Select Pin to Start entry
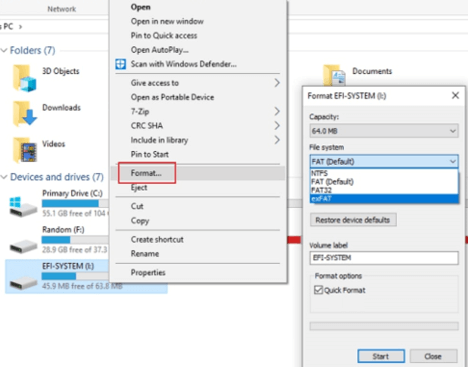The height and width of the screenshot is (367, 468). 150,154
